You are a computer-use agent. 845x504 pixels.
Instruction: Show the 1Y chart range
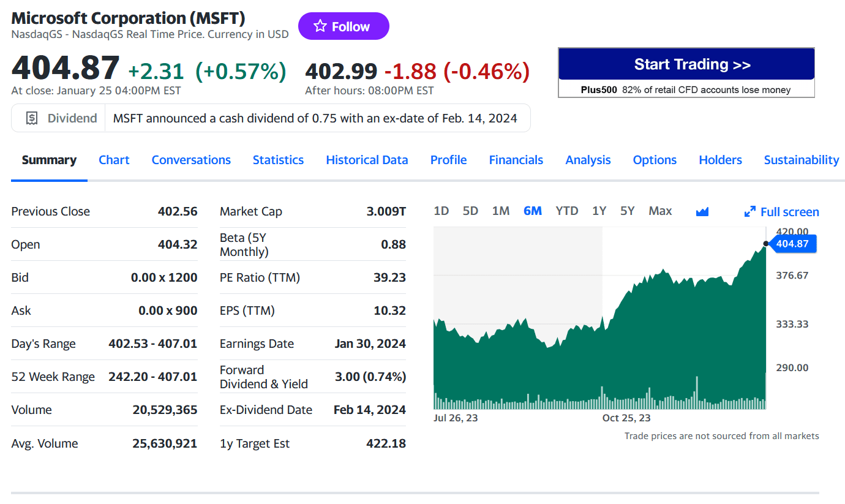pyautogui.click(x=599, y=211)
